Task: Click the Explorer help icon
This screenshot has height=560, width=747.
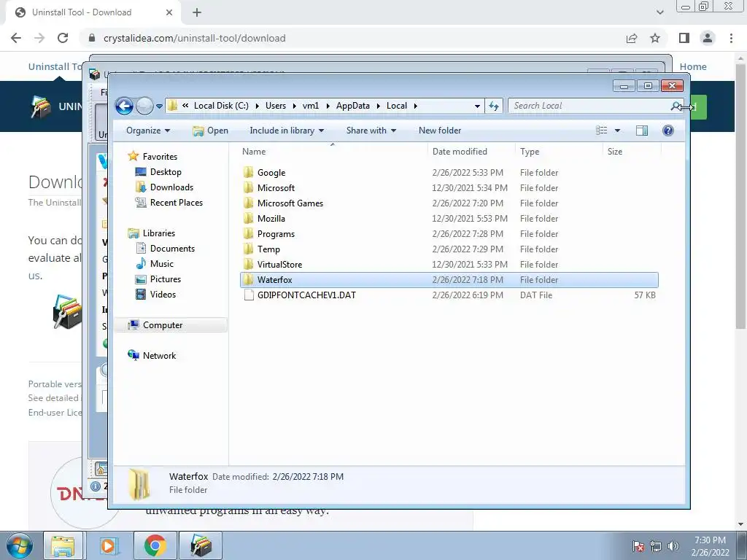Action: (x=668, y=131)
